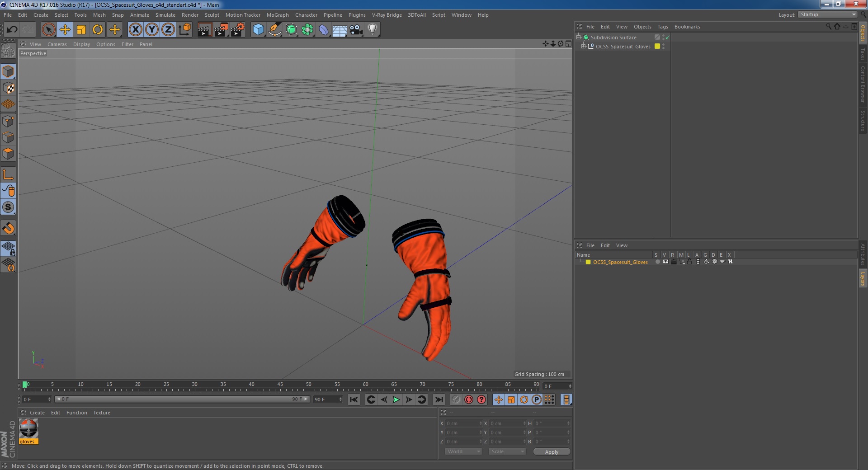Collapse the Subdivision Surface tree item
The height and width of the screenshot is (470, 868).
point(578,37)
